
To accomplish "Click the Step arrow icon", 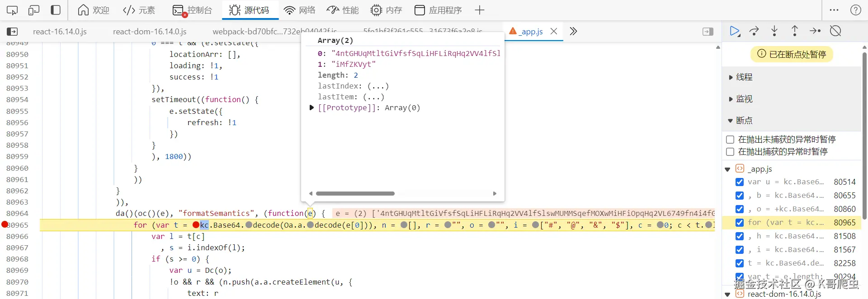I will point(815,31).
